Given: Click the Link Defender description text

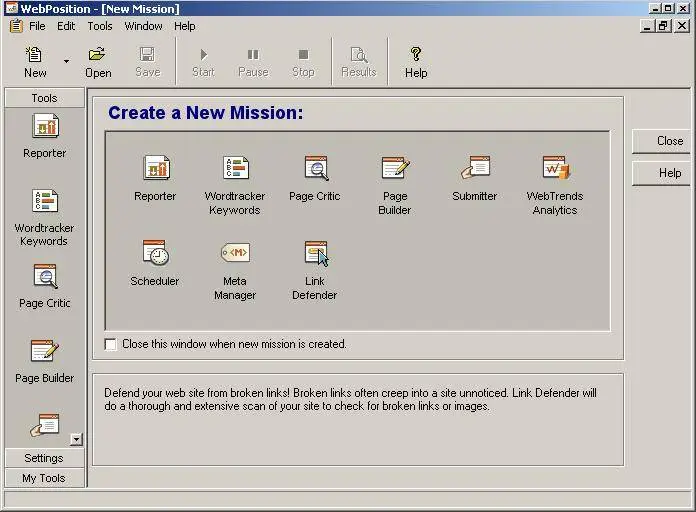Looking at the screenshot, I should (x=350, y=400).
